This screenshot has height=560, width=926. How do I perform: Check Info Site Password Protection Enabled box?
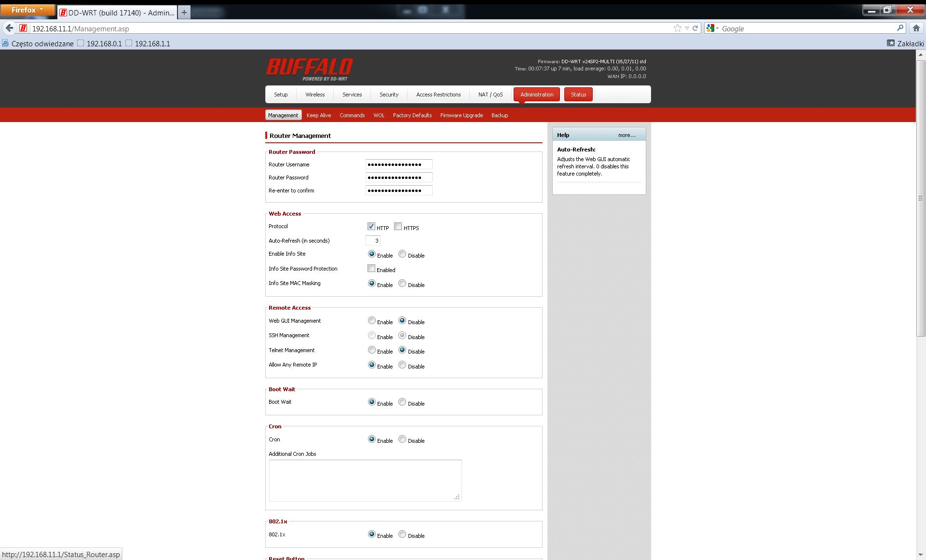pyautogui.click(x=371, y=268)
